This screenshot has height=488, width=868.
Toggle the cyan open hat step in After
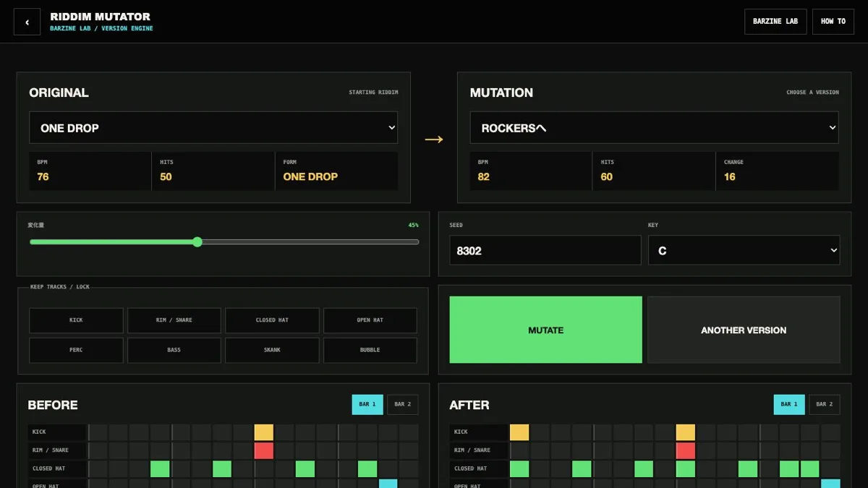(830, 484)
